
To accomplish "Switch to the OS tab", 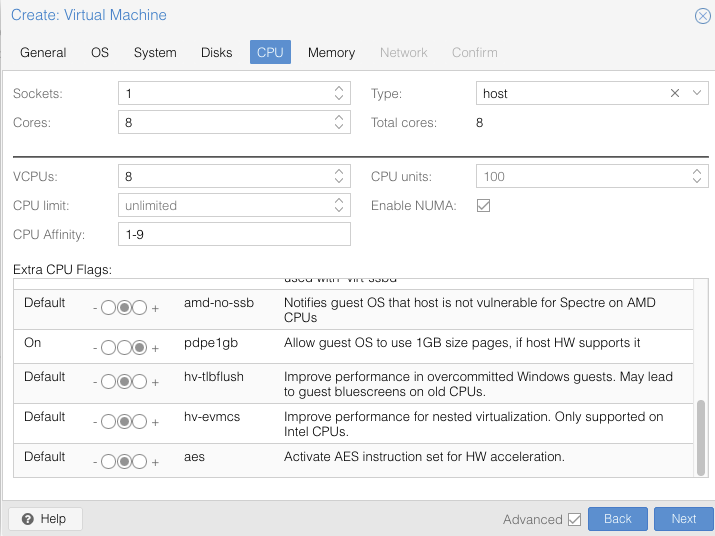I will coord(100,52).
